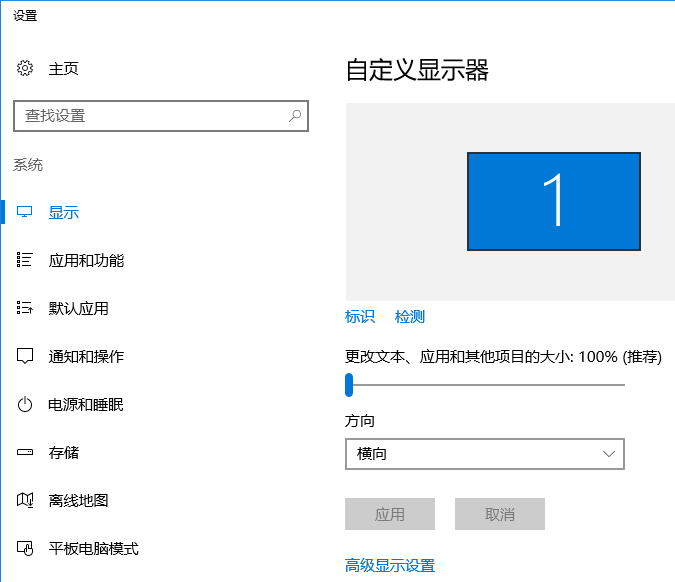675x582 pixels.
Task: Open 应用和功能 via its list icon
Action: click(25, 261)
